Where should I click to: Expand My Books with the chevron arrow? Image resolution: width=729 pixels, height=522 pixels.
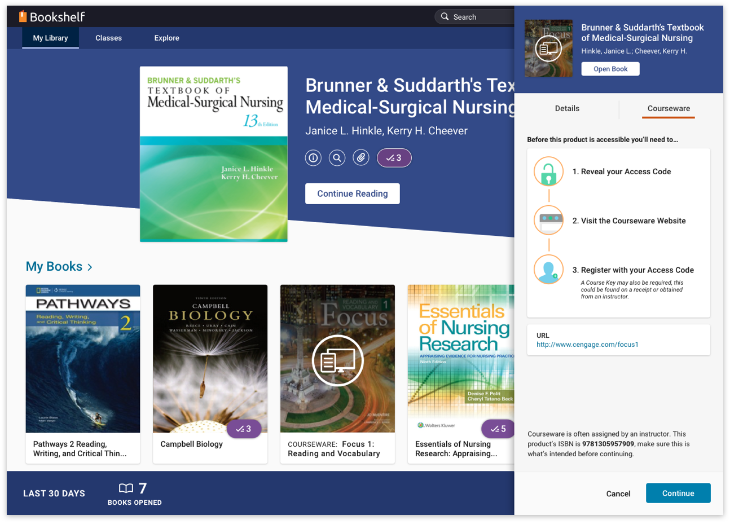click(x=90, y=267)
